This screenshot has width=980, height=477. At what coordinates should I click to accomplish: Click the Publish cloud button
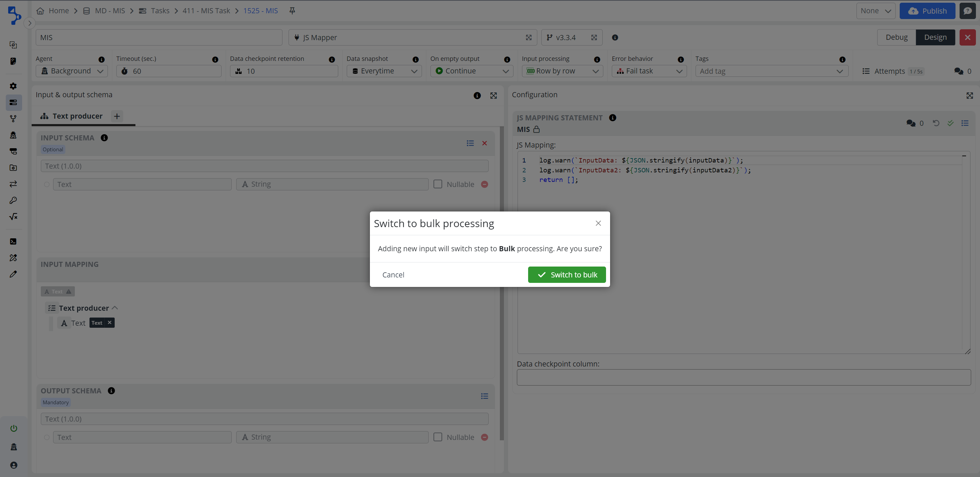pos(927,11)
